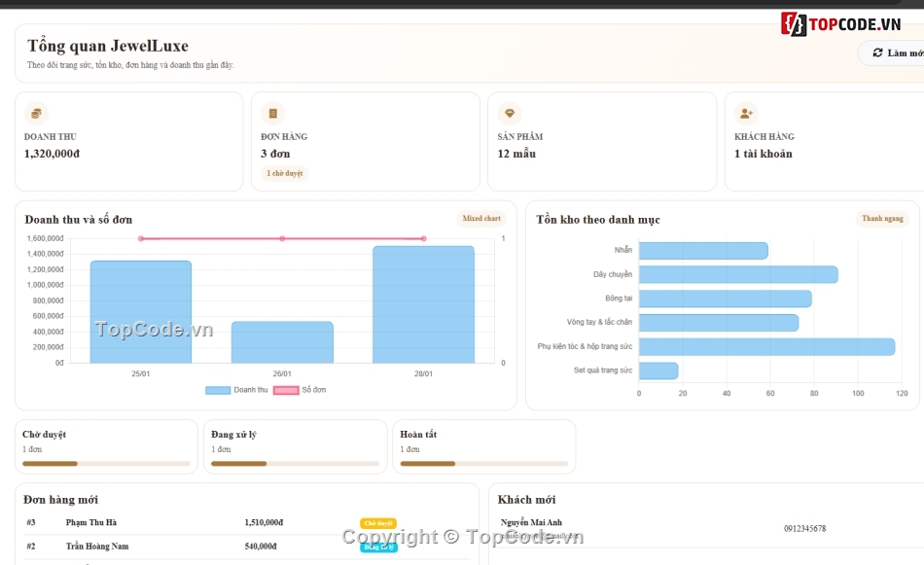
Task: Click the '3 đơn' order count
Action: pos(275,154)
